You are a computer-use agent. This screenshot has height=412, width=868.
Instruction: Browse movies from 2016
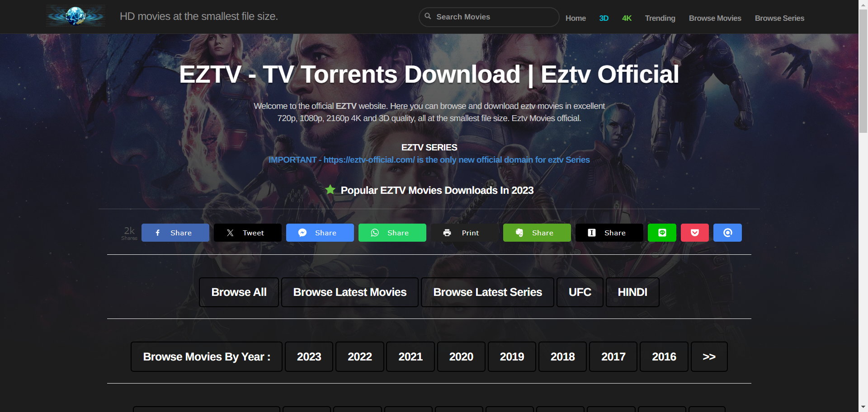tap(664, 357)
